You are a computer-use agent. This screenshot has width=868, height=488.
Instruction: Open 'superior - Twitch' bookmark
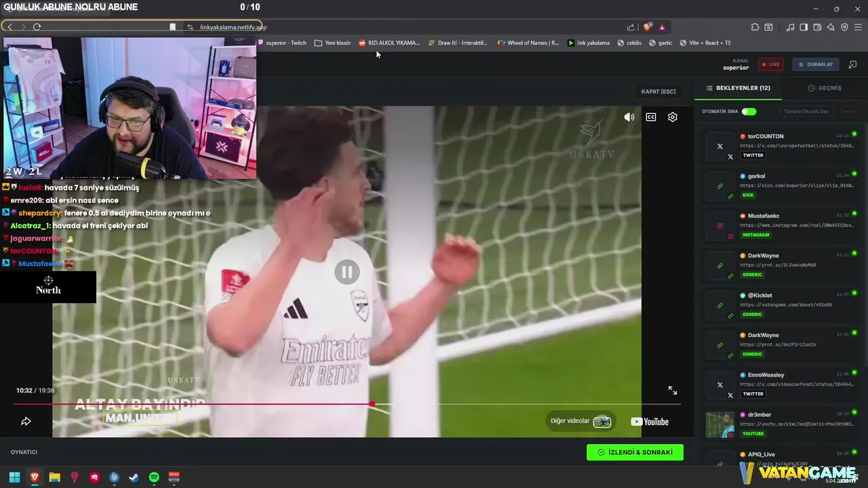[281, 43]
